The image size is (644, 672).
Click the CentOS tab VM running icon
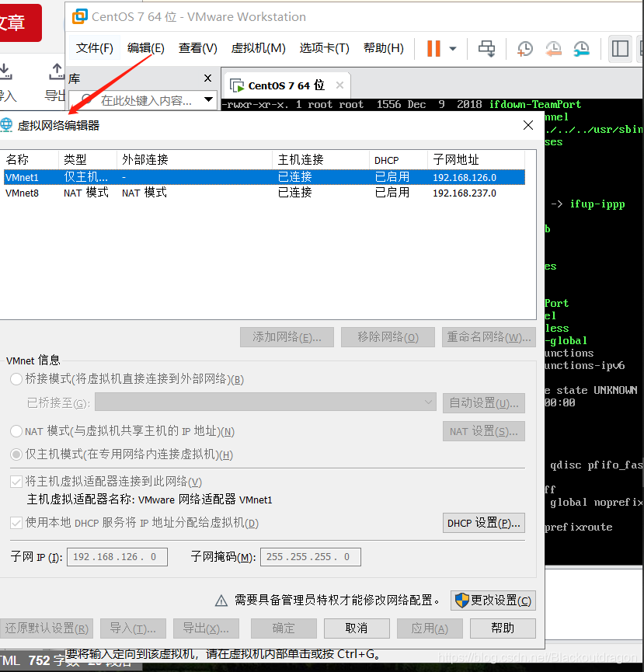pos(237,85)
